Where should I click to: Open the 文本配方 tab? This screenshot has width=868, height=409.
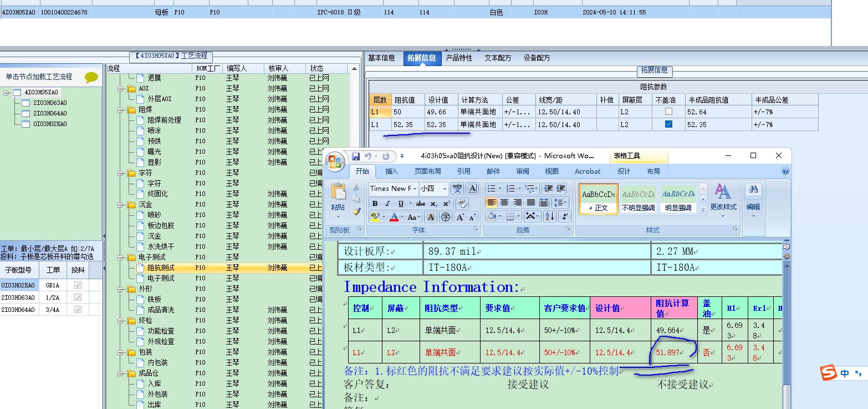coord(498,58)
